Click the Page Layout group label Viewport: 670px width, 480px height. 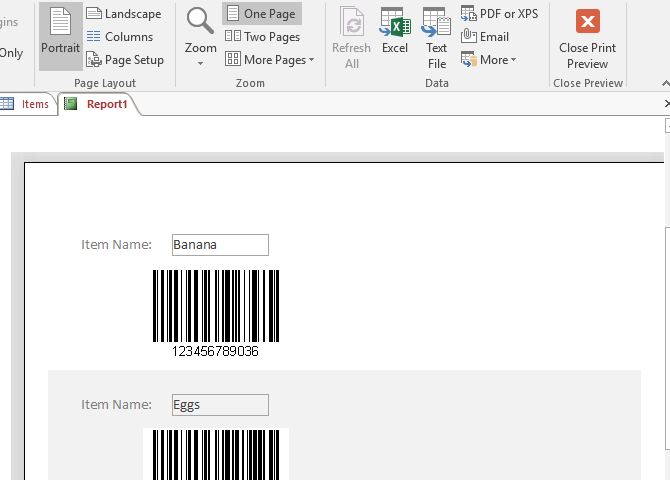click(105, 83)
